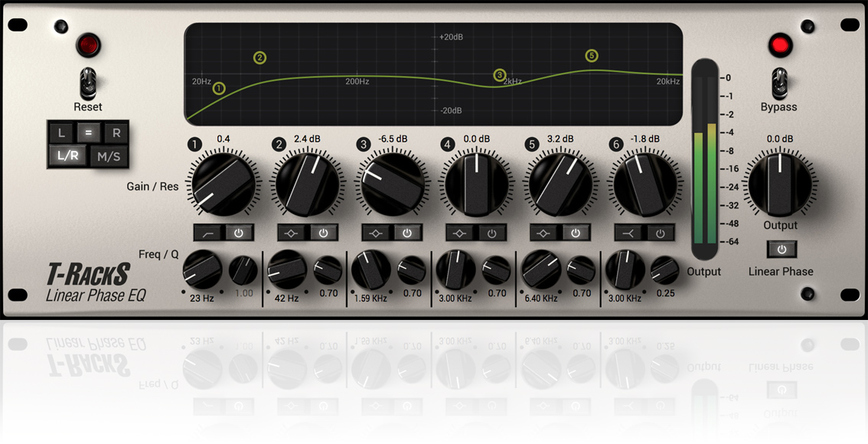Select band 3's bell filter shape icon

click(375, 232)
